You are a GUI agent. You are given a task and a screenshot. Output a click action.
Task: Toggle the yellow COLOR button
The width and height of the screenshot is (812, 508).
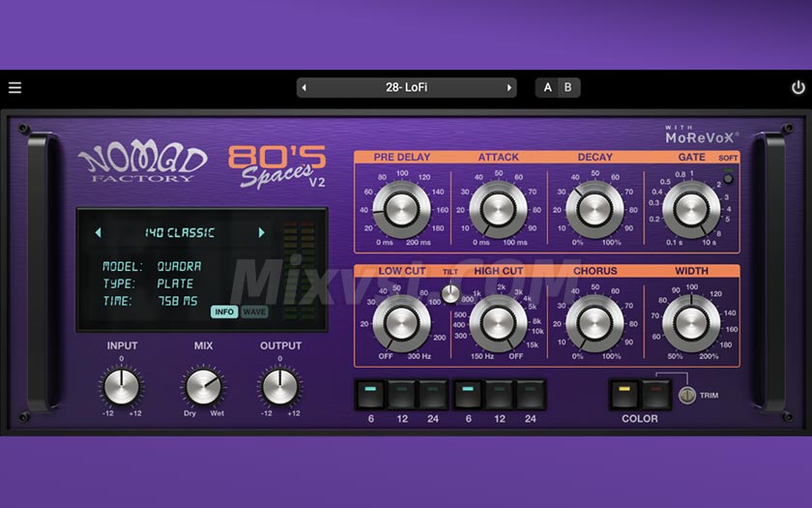[x=624, y=395]
